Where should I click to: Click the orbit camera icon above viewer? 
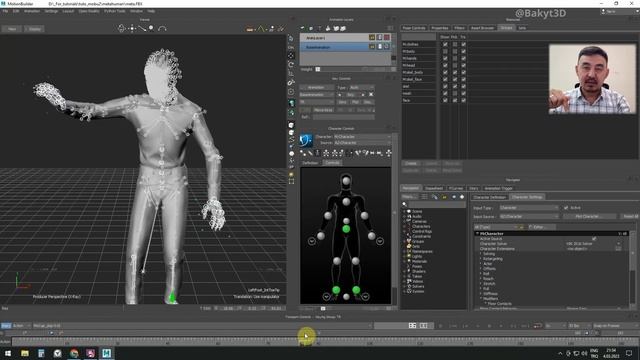click(x=121, y=28)
